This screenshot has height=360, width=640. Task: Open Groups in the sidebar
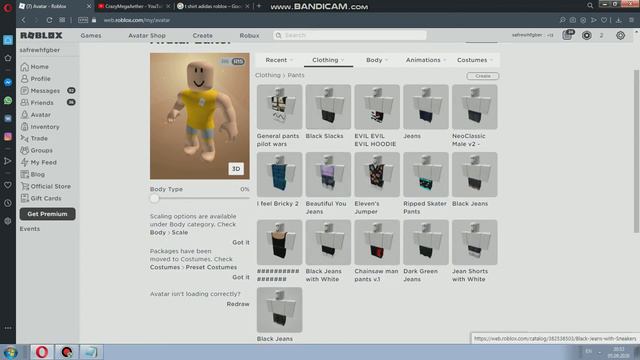pyautogui.click(x=36, y=150)
